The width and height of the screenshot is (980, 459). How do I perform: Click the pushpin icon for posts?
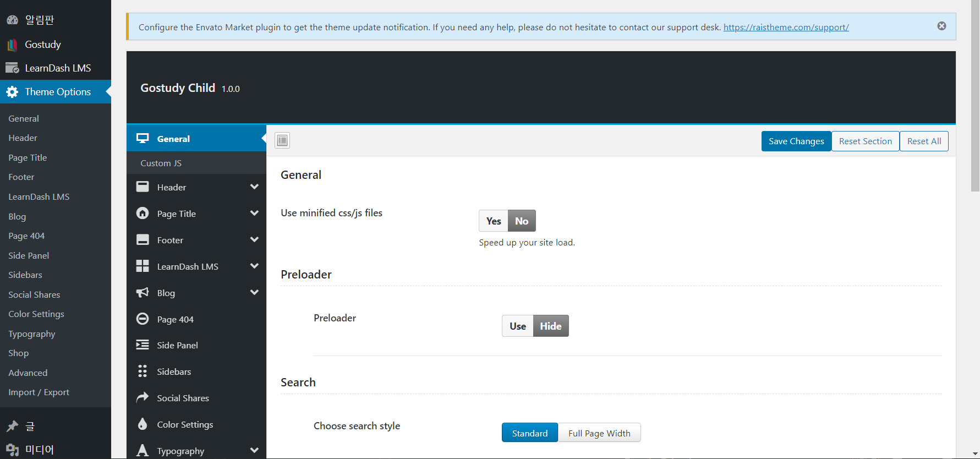tap(12, 426)
